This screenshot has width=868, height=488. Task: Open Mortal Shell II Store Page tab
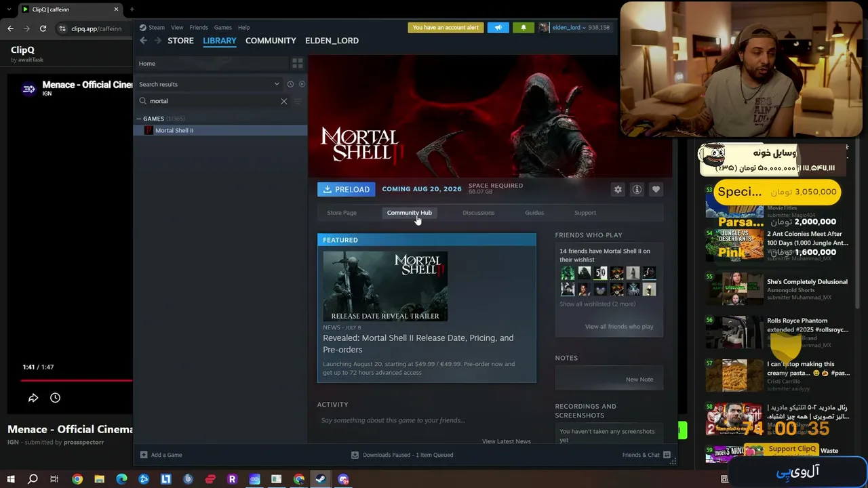[x=342, y=213]
